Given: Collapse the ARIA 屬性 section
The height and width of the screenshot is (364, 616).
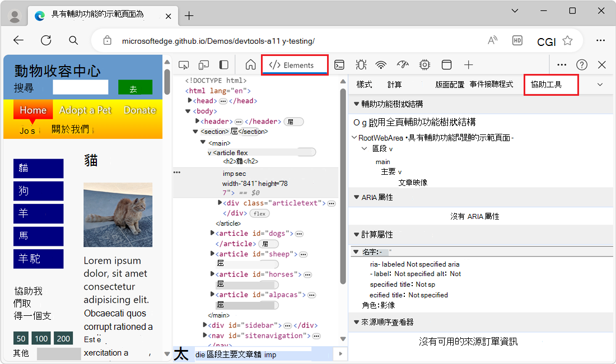Looking at the screenshot, I should [356, 197].
